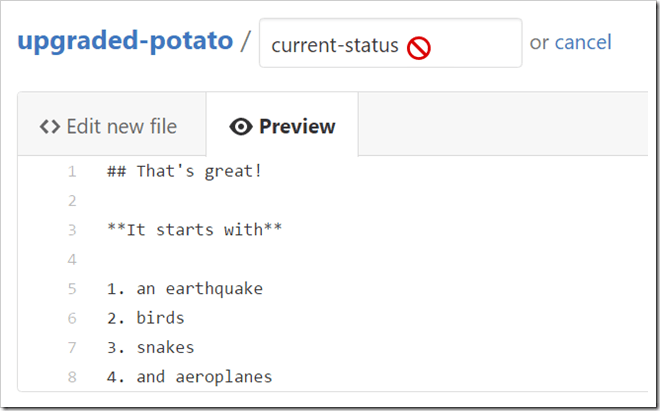The image size is (660, 411).
Task: Cancel creating the new file
Action: click(583, 42)
